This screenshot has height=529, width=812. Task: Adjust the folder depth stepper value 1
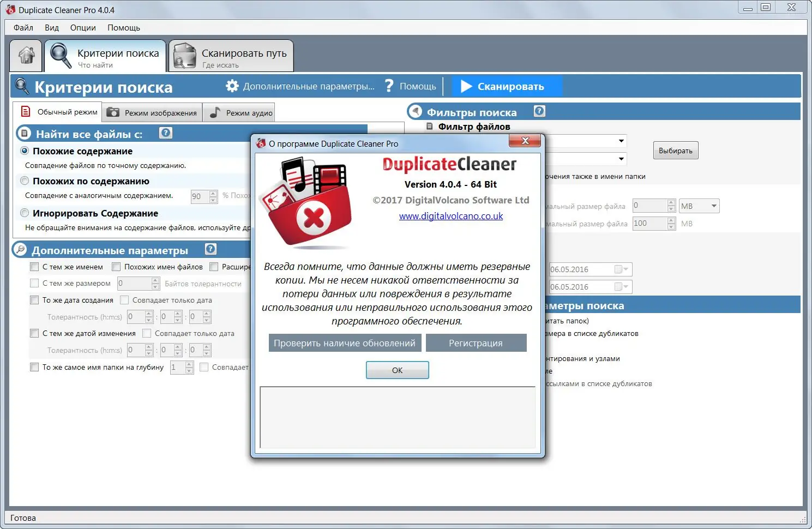pos(189,367)
